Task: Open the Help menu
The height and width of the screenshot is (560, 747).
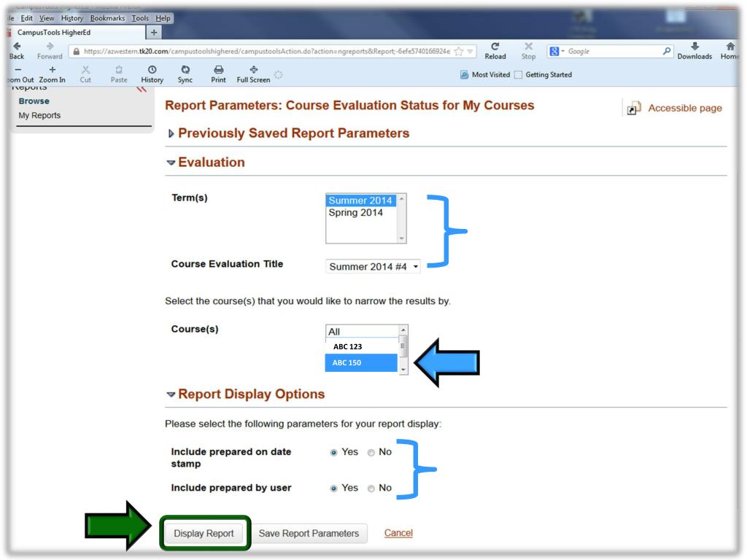Action: tap(163, 18)
